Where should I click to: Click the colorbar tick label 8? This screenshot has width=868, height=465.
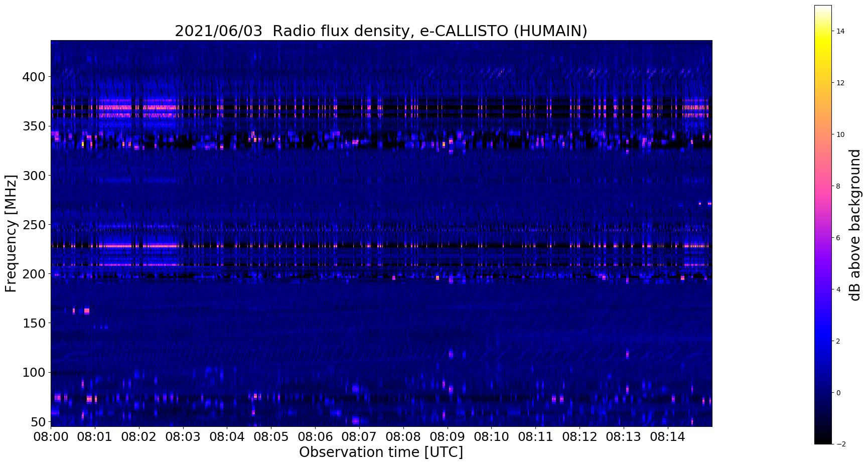pyautogui.click(x=838, y=186)
